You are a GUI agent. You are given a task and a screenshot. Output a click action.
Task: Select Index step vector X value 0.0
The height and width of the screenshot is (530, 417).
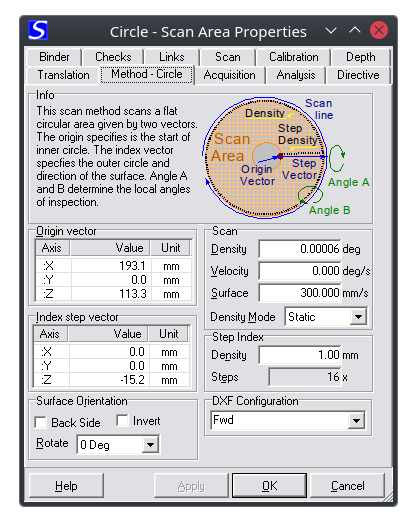point(109,352)
